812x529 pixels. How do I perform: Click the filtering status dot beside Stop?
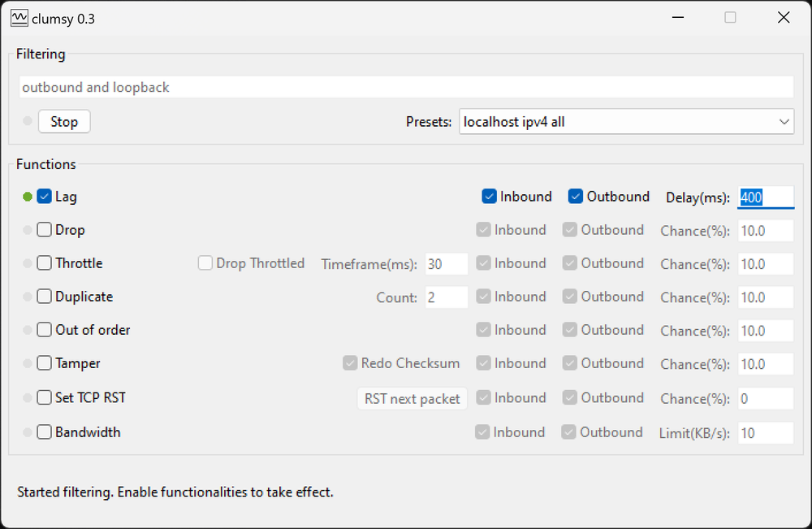coord(28,122)
